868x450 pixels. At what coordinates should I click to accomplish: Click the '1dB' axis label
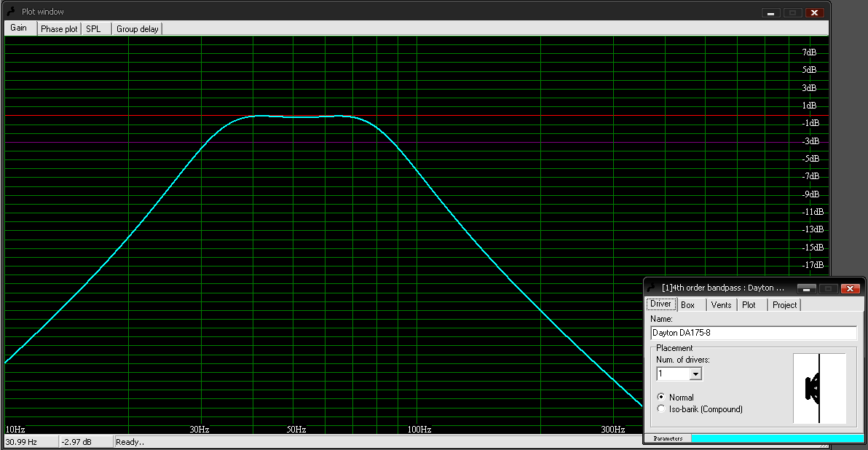click(x=809, y=106)
